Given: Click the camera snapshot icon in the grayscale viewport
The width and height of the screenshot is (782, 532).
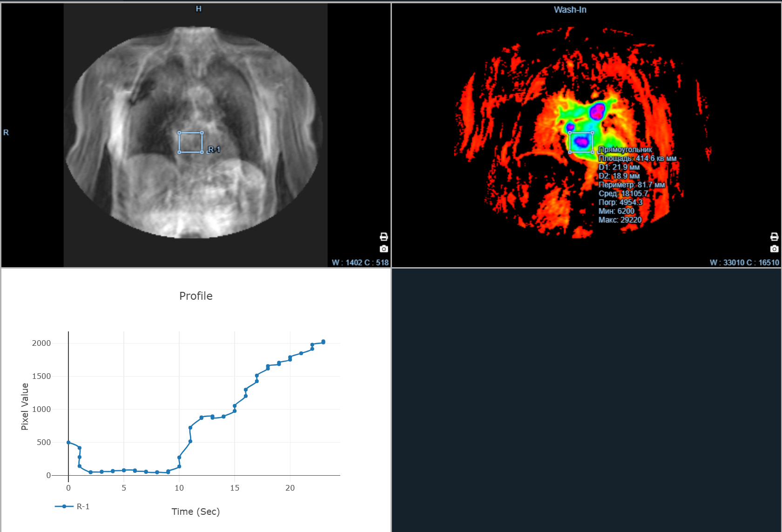Looking at the screenshot, I should tap(384, 249).
